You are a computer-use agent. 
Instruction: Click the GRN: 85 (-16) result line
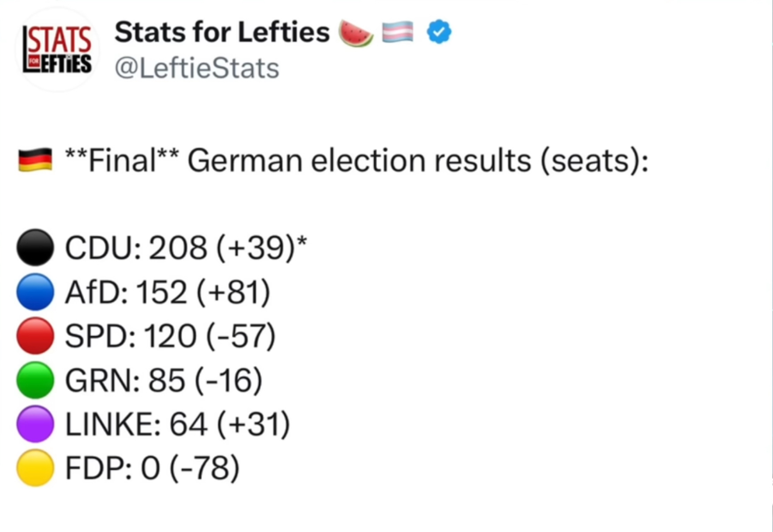point(164,380)
